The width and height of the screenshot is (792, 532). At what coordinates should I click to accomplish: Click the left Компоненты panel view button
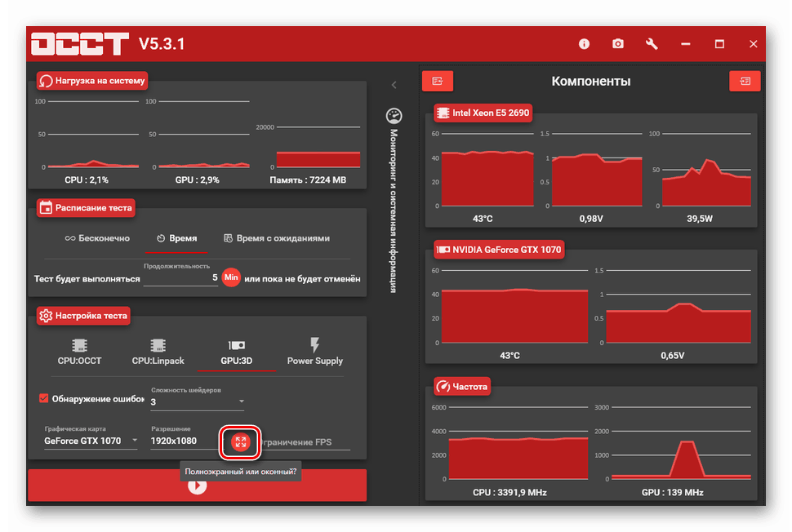438,82
